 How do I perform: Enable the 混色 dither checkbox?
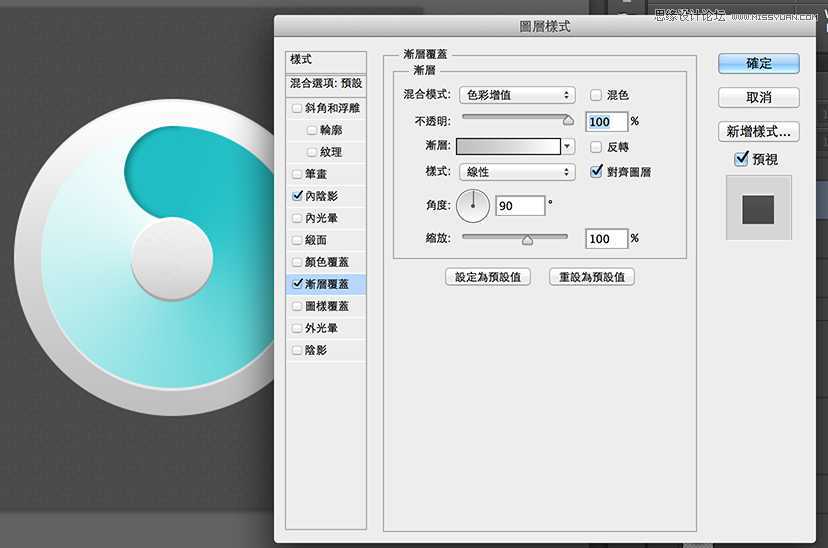(596, 95)
